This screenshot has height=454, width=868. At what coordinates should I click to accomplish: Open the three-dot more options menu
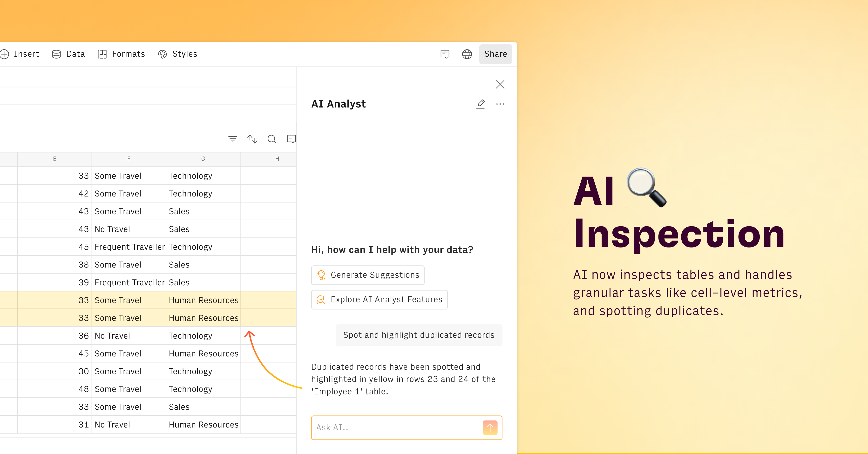(x=500, y=104)
